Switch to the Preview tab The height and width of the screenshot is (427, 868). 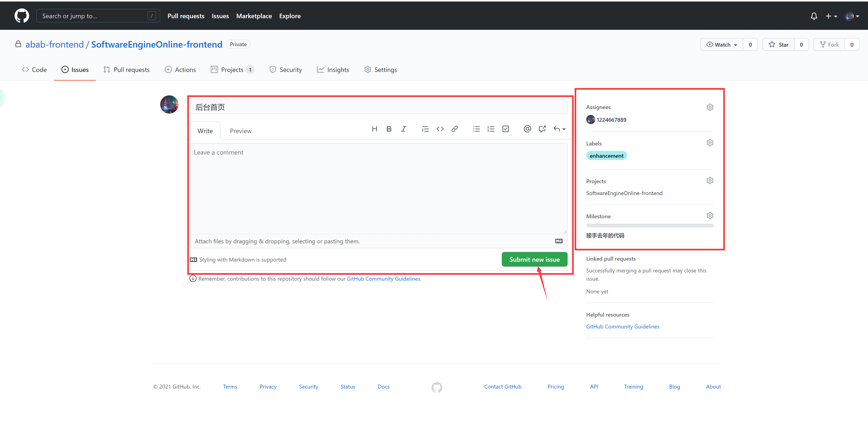coord(241,131)
